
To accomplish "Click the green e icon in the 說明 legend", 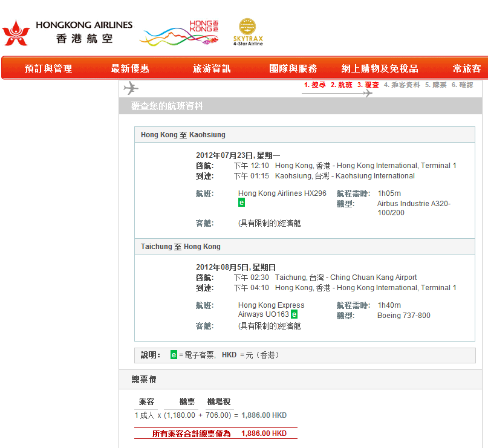I will [174, 355].
